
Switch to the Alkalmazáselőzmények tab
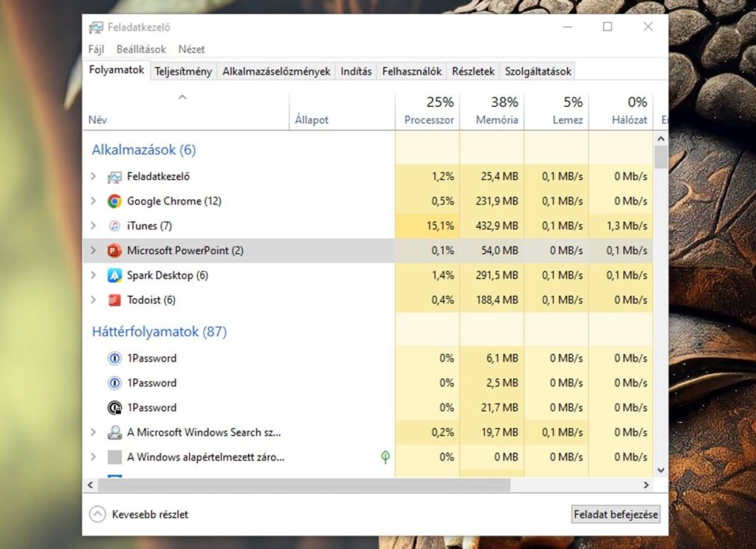(276, 72)
